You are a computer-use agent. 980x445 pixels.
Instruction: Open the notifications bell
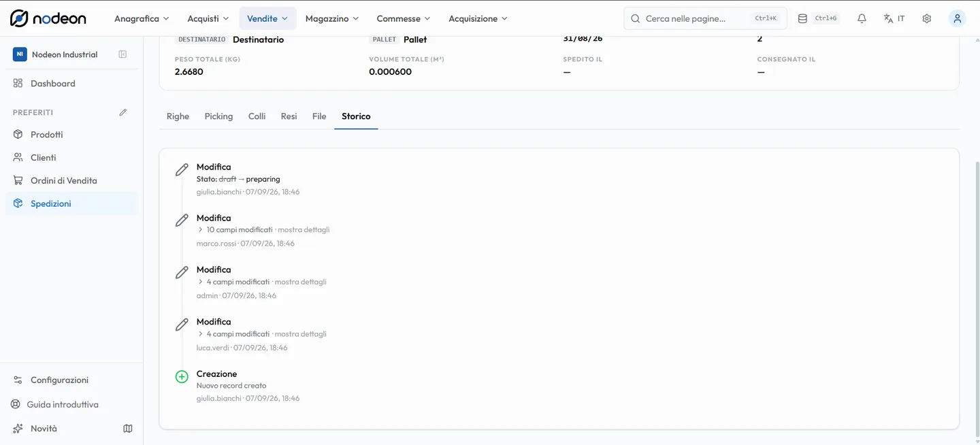tap(862, 18)
